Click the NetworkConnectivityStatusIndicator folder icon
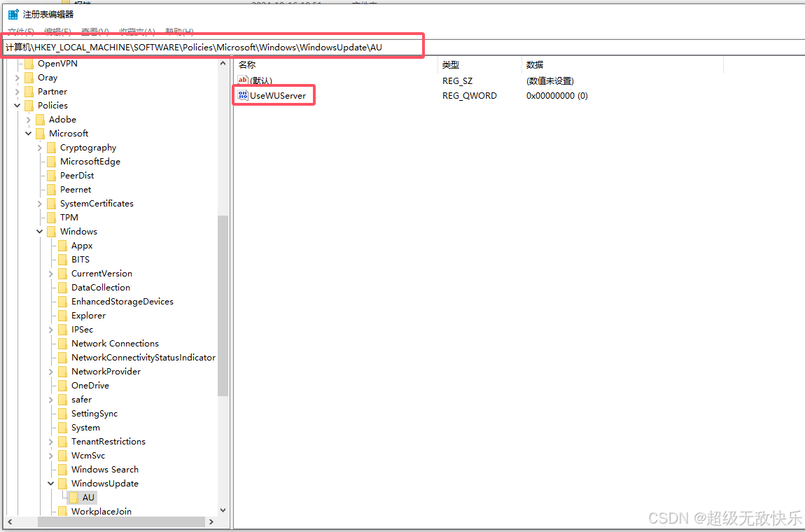Viewport: 805px width, 532px height. coord(62,358)
